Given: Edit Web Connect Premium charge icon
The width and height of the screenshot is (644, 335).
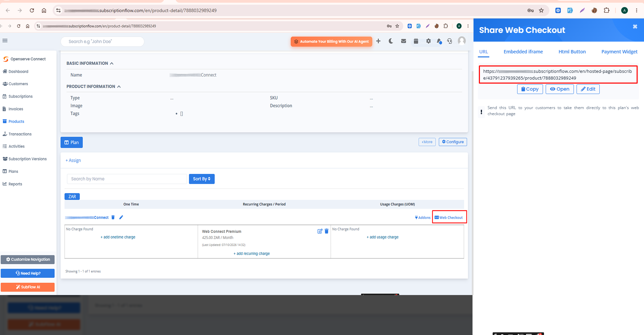Looking at the screenshot, I should click(320, 231).
